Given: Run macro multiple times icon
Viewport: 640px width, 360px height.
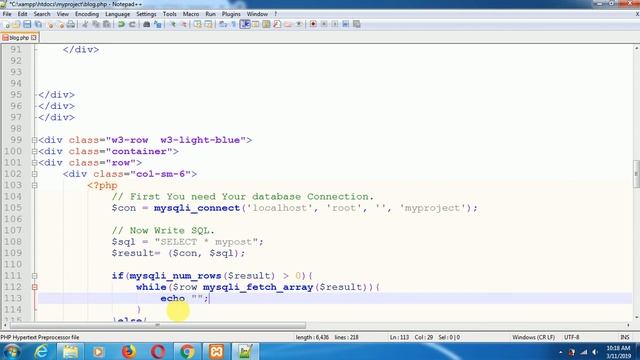Looking at the screenshot, I should pyautogui.click(x=345, y=24).
